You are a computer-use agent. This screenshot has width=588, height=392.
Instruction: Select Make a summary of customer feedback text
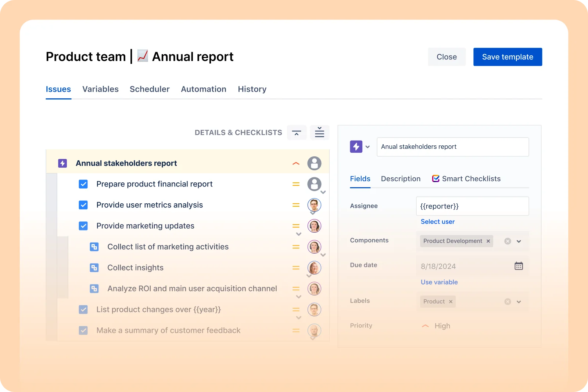[x=168, y=330]
